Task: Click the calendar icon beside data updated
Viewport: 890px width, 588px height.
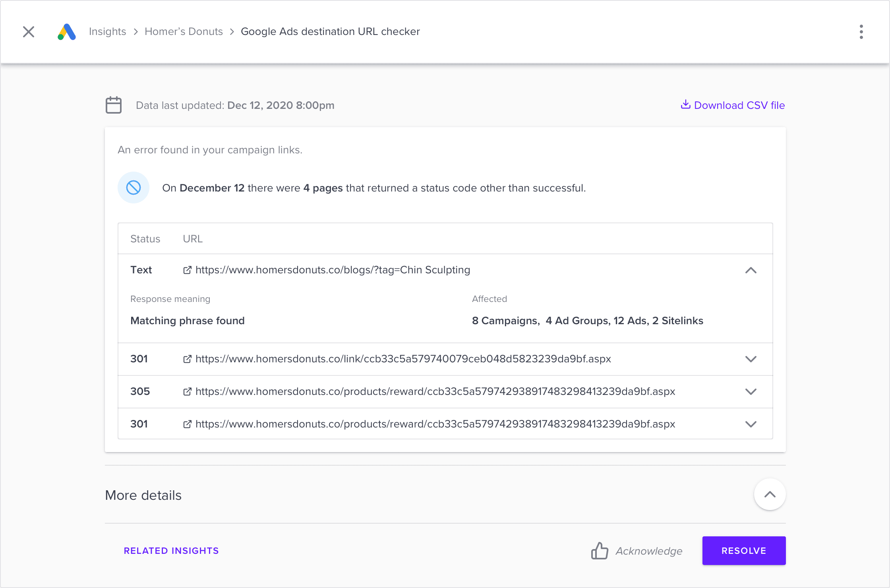Action: point(114,105)
